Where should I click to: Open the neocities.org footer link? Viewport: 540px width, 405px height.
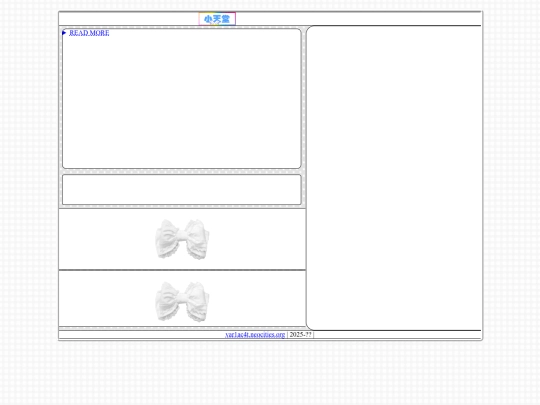point(255,335)
